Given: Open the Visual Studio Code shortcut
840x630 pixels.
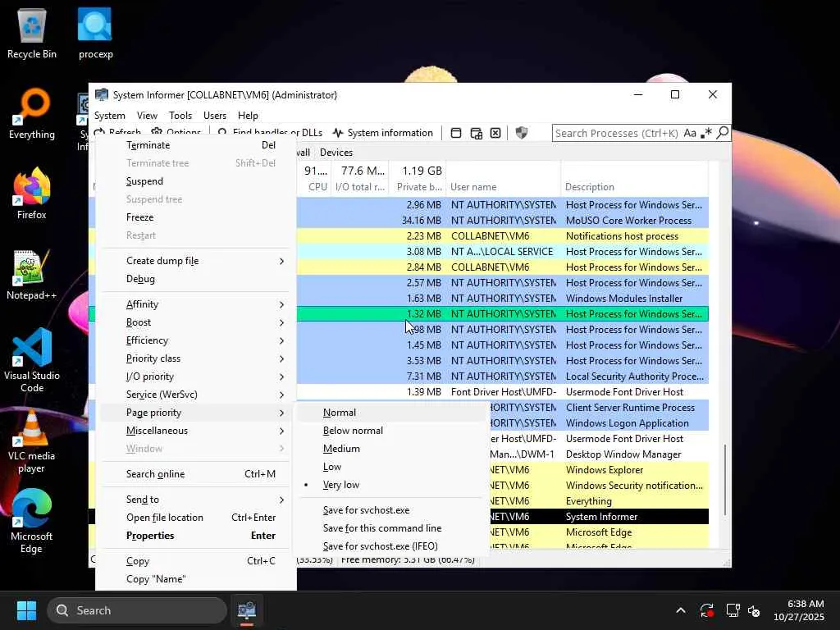Looking at the screenshot, I should click(32, 360).
